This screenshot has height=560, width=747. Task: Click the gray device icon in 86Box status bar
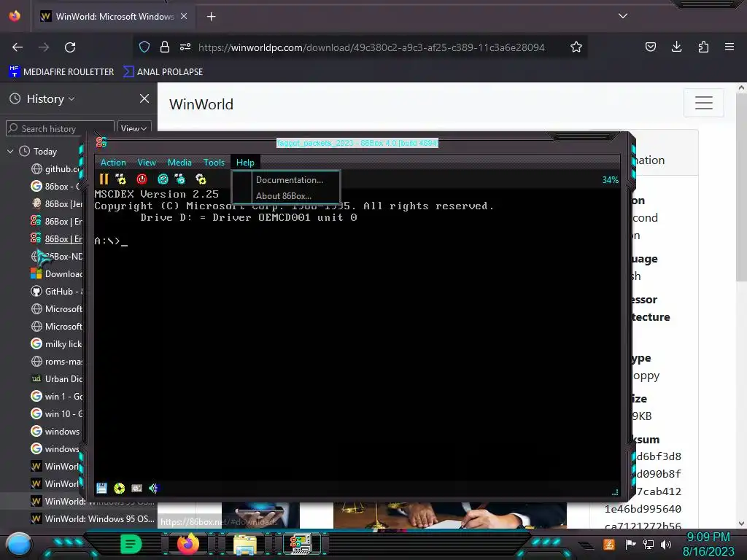tap(136, 488)
